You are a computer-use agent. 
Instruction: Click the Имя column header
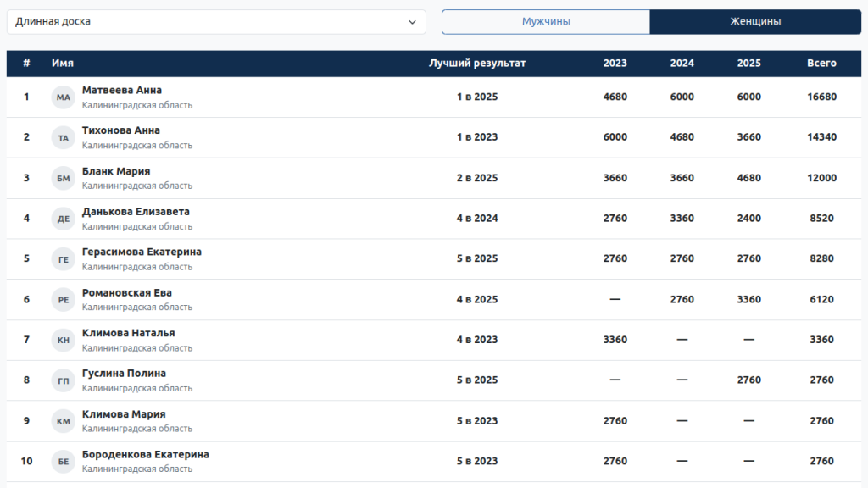click(62, 64)
